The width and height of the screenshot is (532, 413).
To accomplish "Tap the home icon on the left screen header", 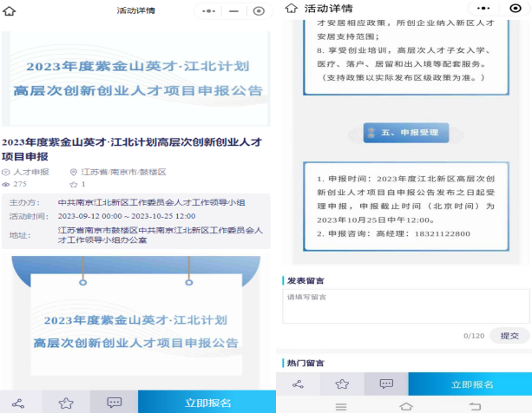I will [11, 11].
